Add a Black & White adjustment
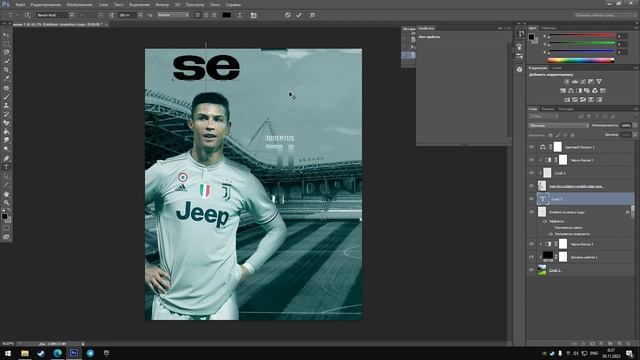Screen dimensions: 640x360 579,91
